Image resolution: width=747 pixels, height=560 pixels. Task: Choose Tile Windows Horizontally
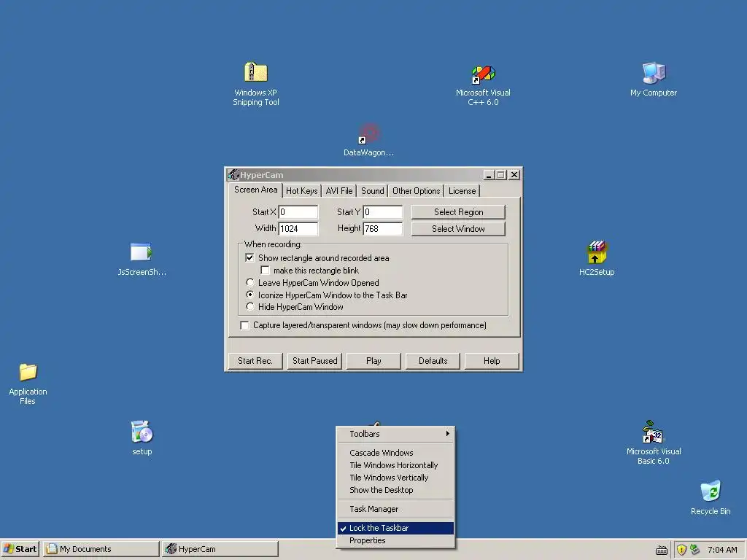coord(395,464)
